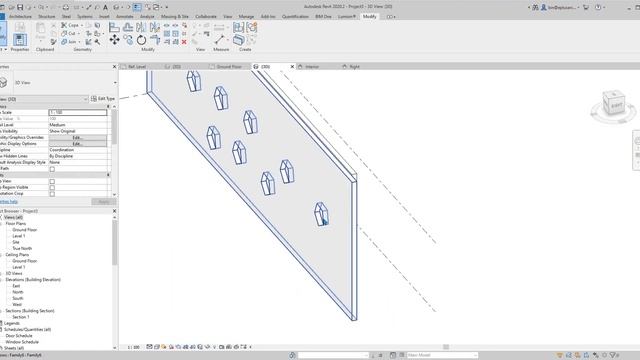
Task: Select the Rotate tool in Modify panel
Action: click(x=141, y=40)
